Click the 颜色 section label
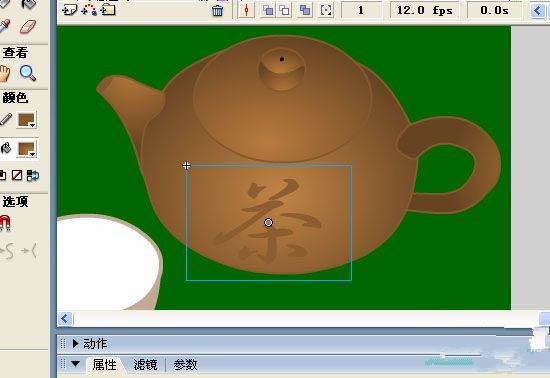550x378 pixels. tap(15, 97)
